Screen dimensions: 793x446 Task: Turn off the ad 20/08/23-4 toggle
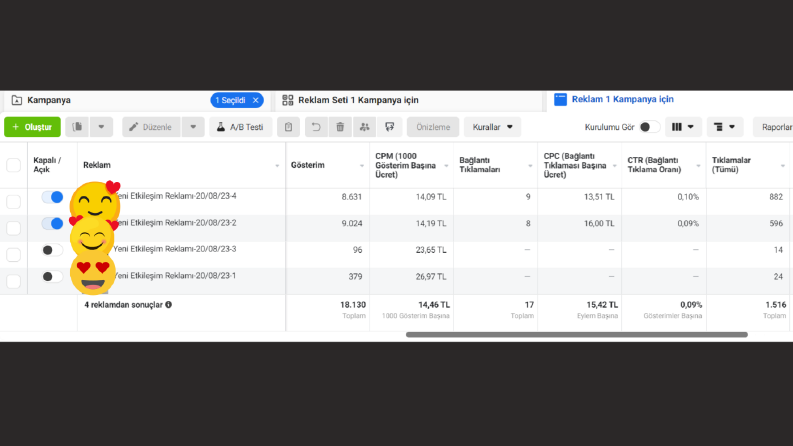tap(53, 197)
